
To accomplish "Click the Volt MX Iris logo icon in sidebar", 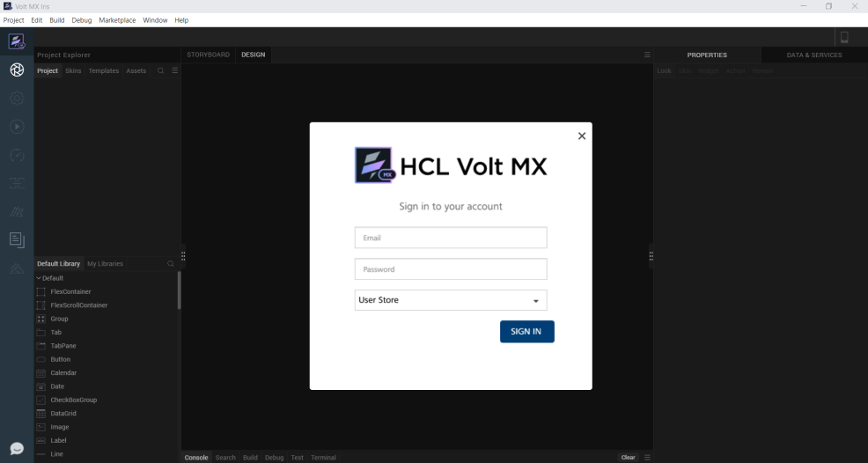I will tap(17, 41).
